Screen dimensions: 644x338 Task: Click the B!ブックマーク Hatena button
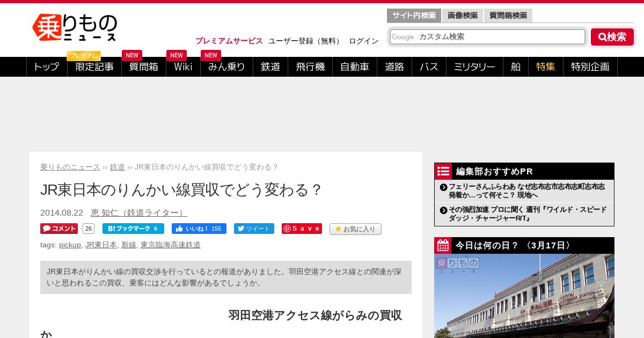(133, 229)
